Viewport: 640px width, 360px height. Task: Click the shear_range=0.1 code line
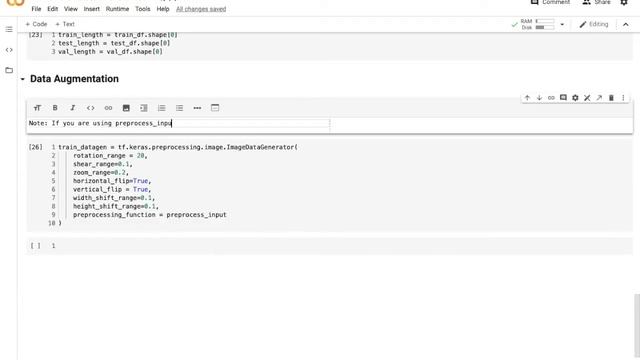(103, 164)
